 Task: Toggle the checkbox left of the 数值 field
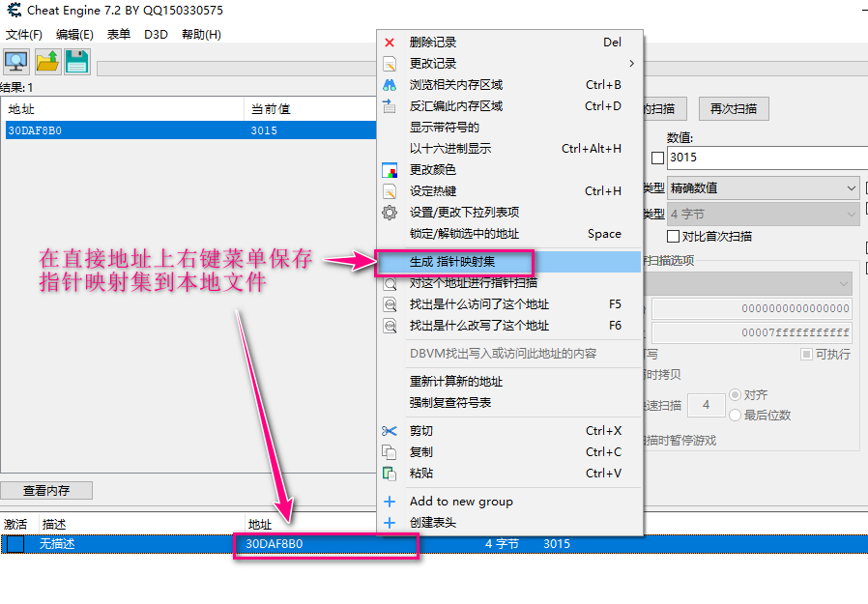657,158
